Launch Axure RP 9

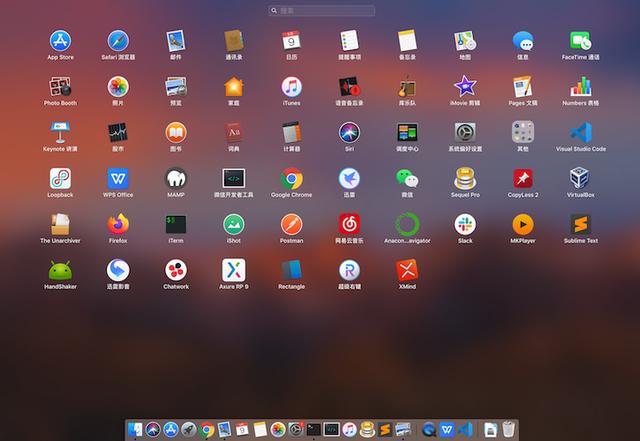(x=234, y=270)
